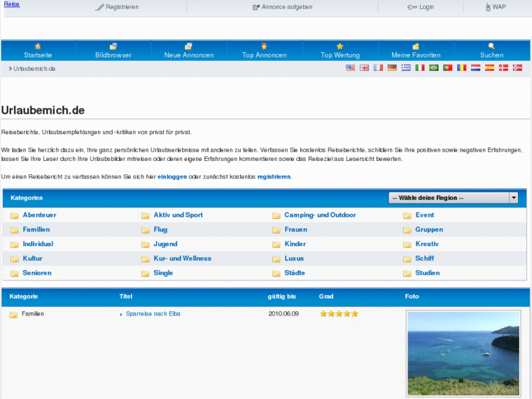This screenshot has width=532, height=399.
Task: Select the French flag icon
Action: coord(378,68)
